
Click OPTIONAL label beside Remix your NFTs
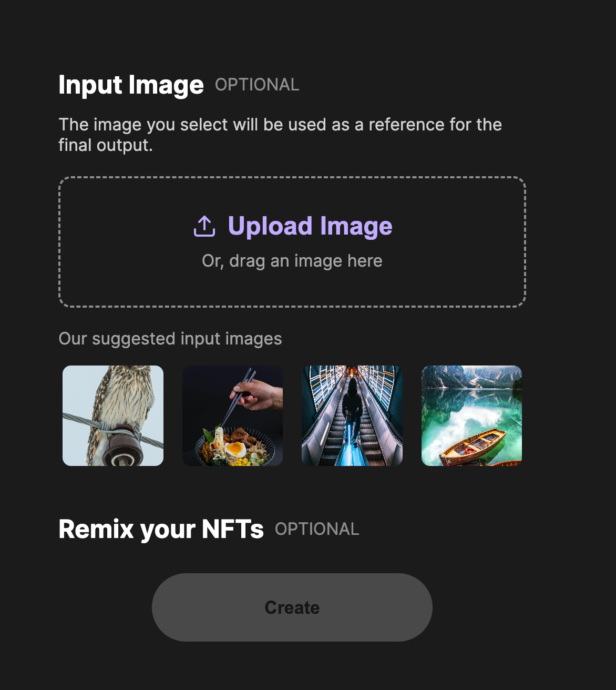tap(317, 529)
